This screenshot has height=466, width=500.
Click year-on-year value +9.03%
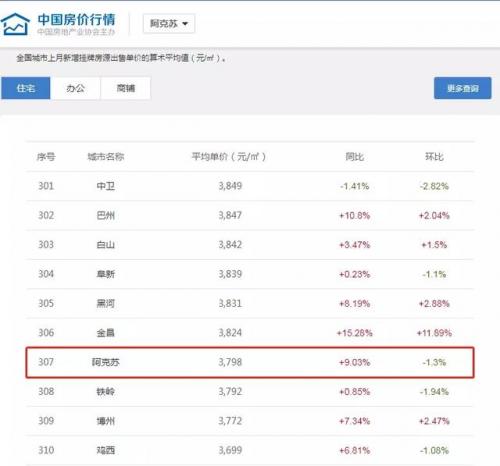tap(354, 362)
